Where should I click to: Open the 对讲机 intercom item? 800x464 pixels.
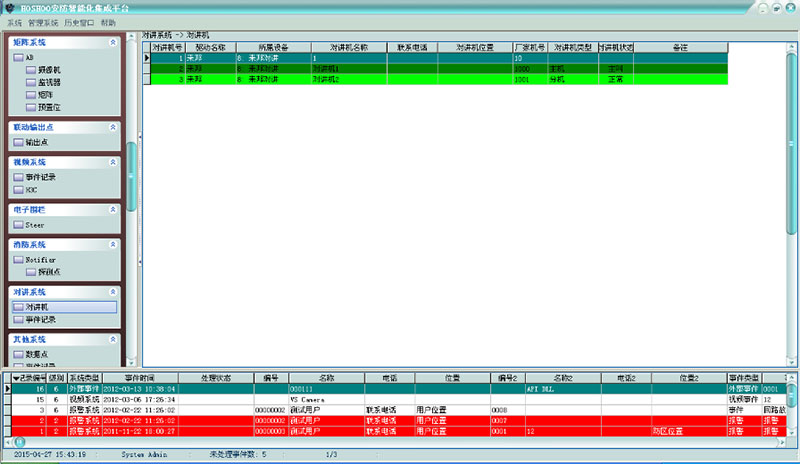tap(37, 307)
